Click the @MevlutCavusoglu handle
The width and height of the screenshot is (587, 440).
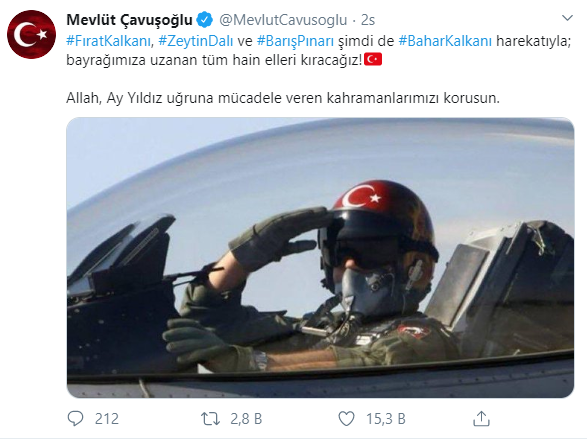click(283, 20)
